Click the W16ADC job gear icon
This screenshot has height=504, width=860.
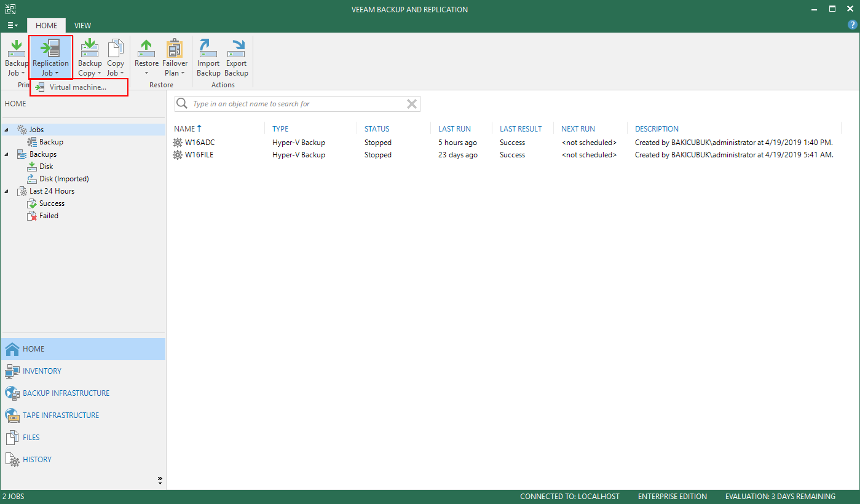click(x=178, y=143)
